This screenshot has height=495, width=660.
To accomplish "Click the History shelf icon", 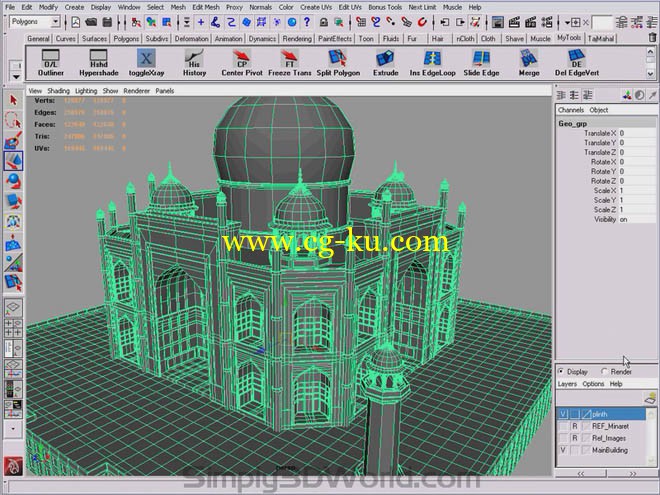I will [194, 62].
